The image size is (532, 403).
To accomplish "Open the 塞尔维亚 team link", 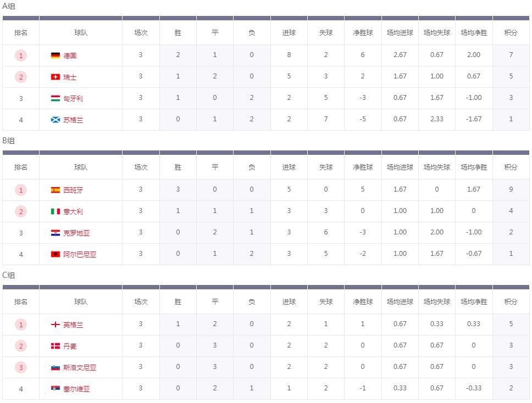I will click(76, 389).
